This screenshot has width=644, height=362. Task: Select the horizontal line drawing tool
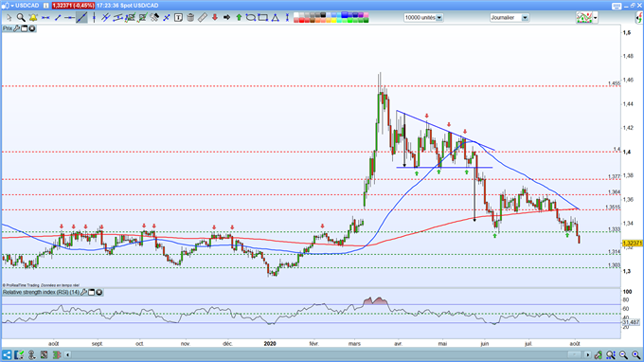coord(45,18)
